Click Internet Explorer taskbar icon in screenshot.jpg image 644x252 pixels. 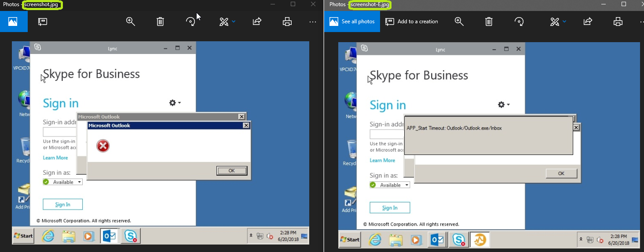click(x=48, y=236)
